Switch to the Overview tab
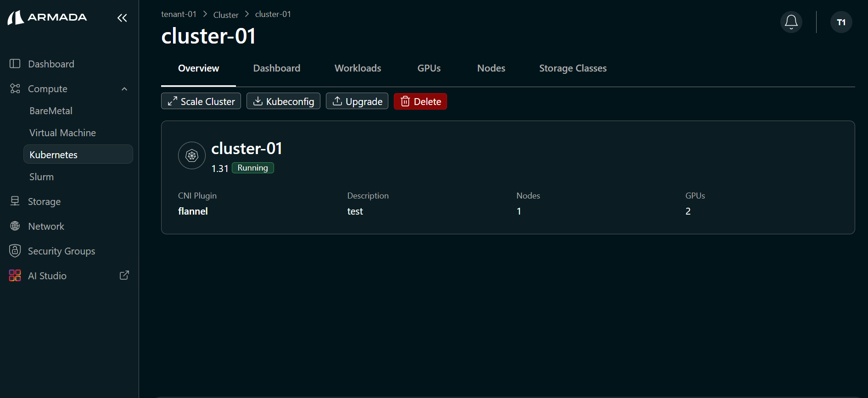 (x=198, y=68)
